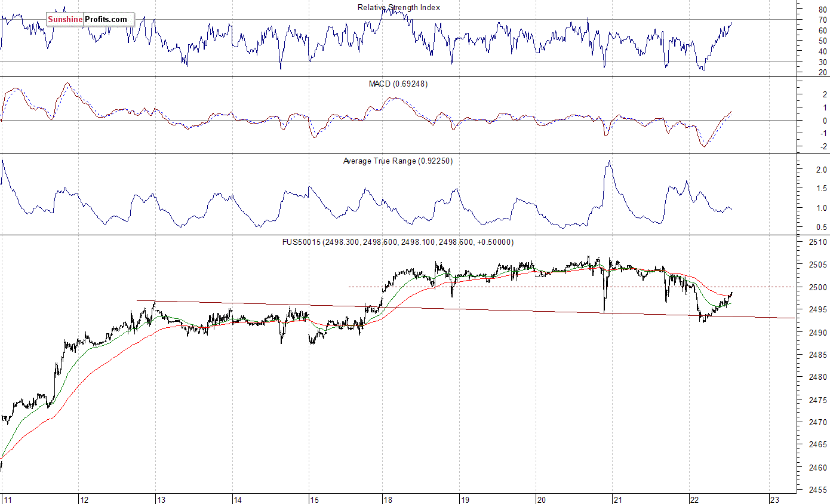This screenshot has width=830, height=504.
Task: Click date label 19 on time axis
Action: (465, 499)
